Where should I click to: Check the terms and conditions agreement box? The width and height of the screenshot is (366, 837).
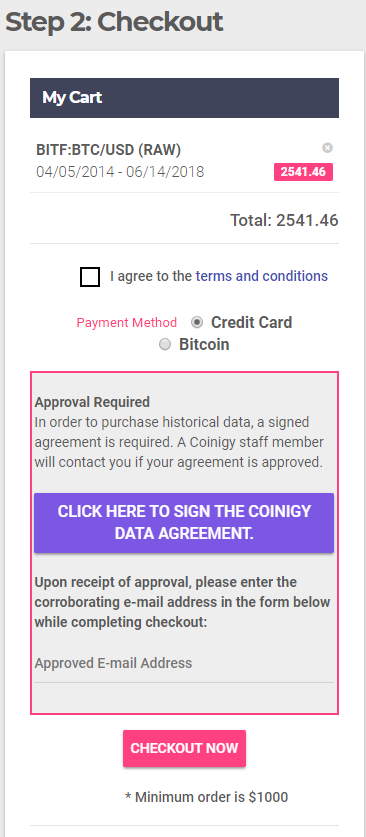pos(90,277)
